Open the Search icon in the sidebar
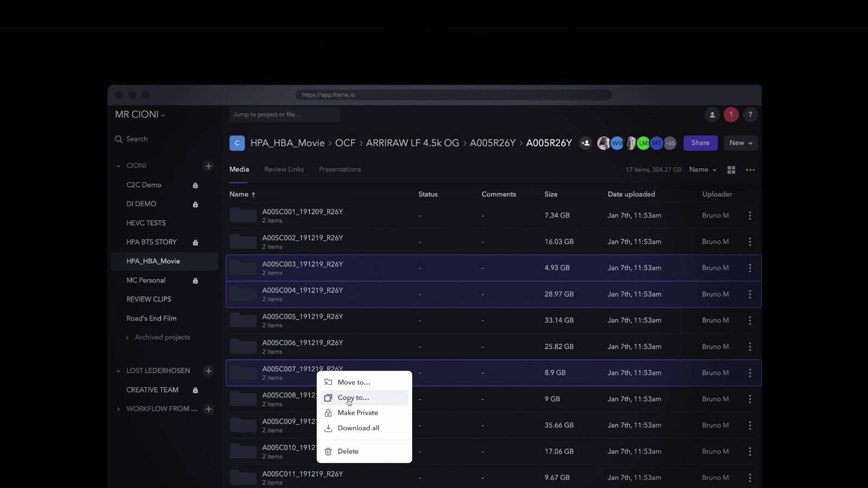The image size is (868, 488). point(119,139)
